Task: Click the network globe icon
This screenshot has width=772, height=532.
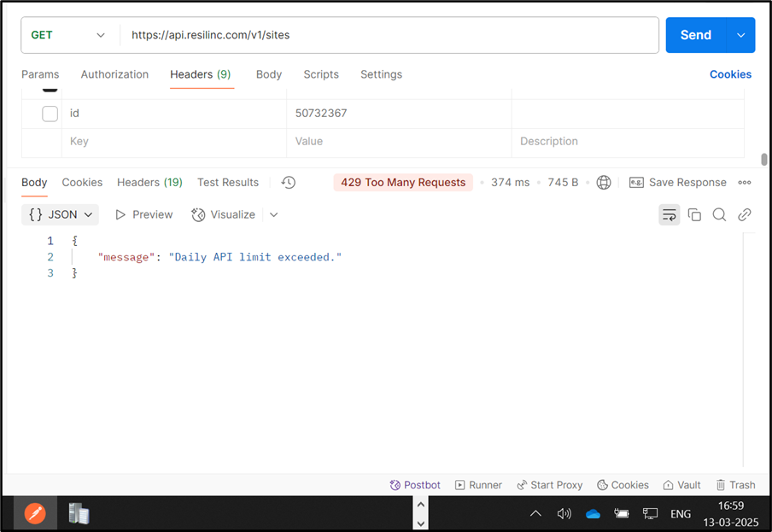Action: 604,183
